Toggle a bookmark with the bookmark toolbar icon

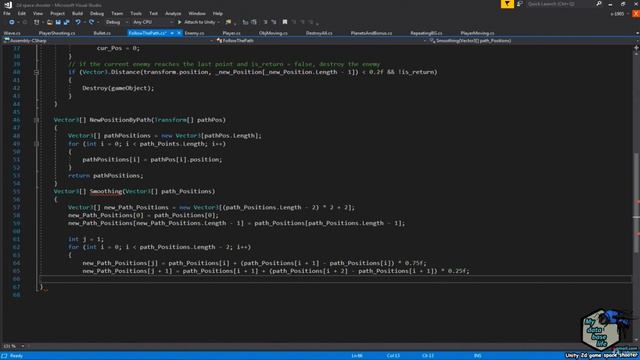click(x=285, y=22)
